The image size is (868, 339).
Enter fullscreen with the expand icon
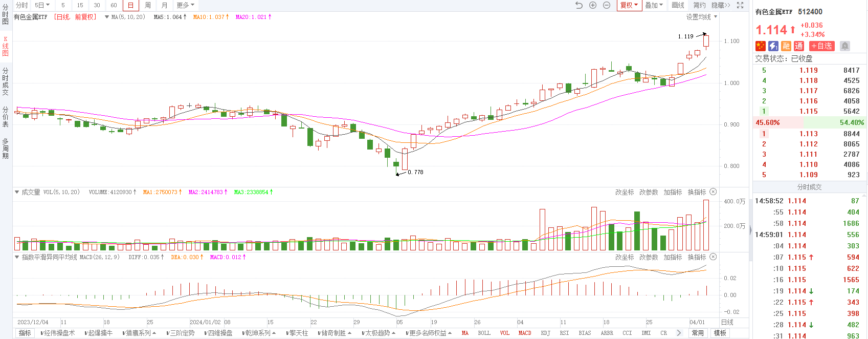click(740, 5)
